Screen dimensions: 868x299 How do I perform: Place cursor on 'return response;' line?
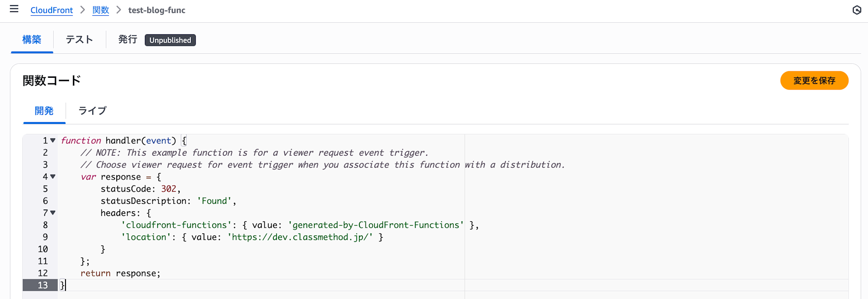pyautogui.click(x=120, y=273)
